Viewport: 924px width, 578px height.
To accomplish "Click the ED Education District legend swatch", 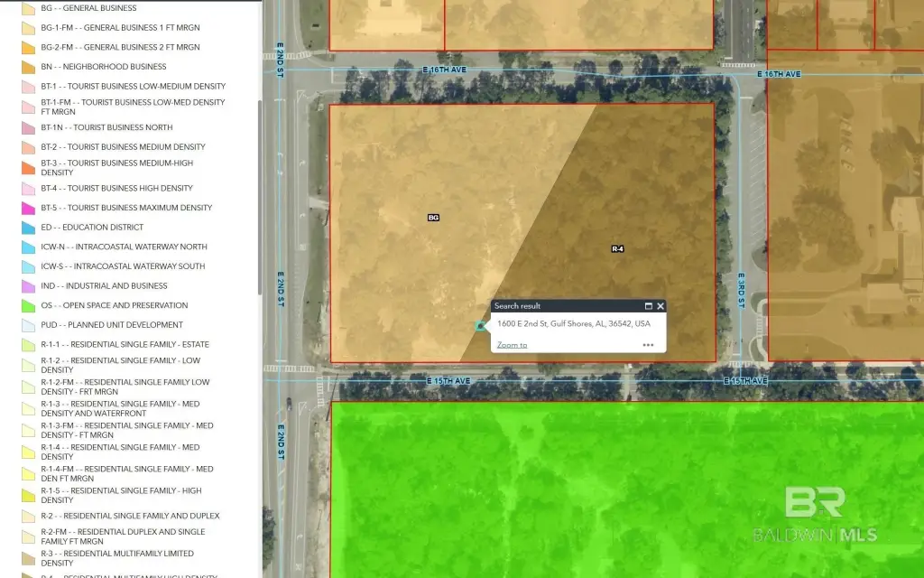I will [x=28, y=228].
